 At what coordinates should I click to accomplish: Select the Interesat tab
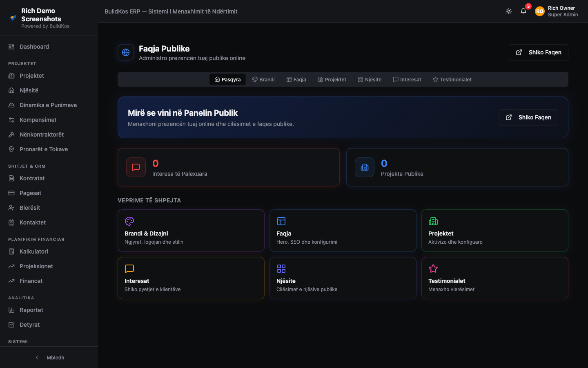tap(407, 79)
